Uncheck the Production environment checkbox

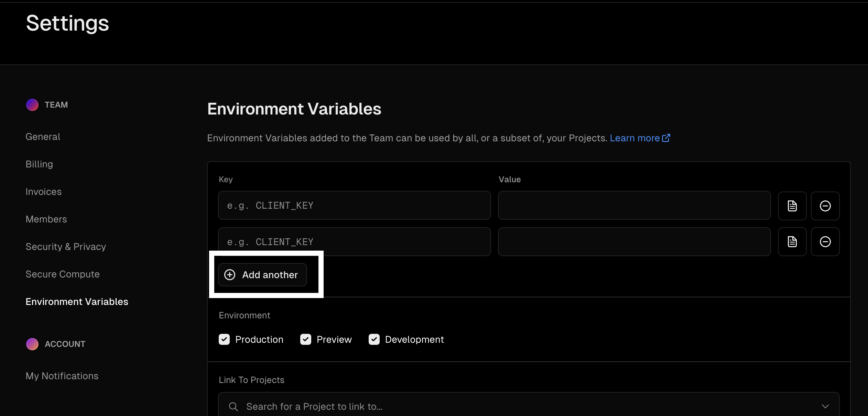(224, 339)
